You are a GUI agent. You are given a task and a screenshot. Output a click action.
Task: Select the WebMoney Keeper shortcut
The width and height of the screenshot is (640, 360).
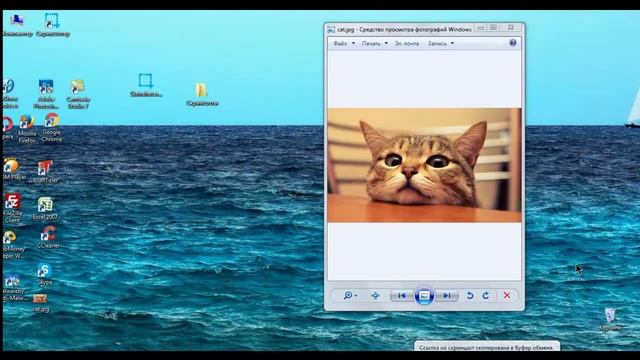[x=12, y=245]
